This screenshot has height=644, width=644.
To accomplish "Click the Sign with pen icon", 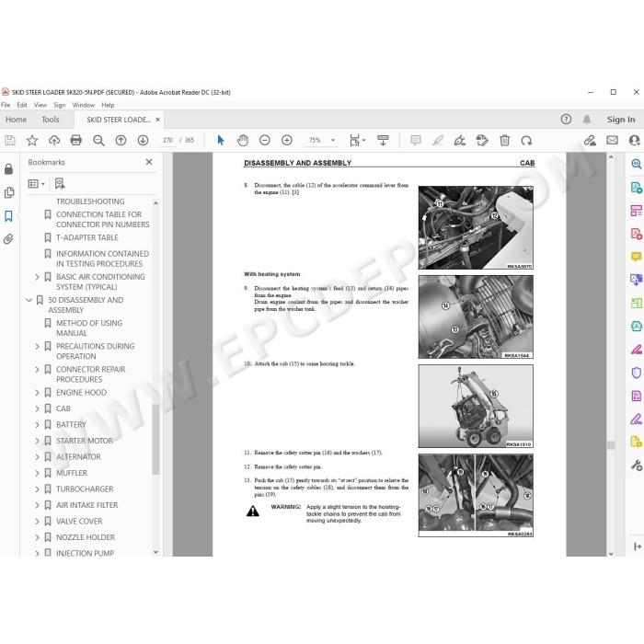I will (460, 141).
